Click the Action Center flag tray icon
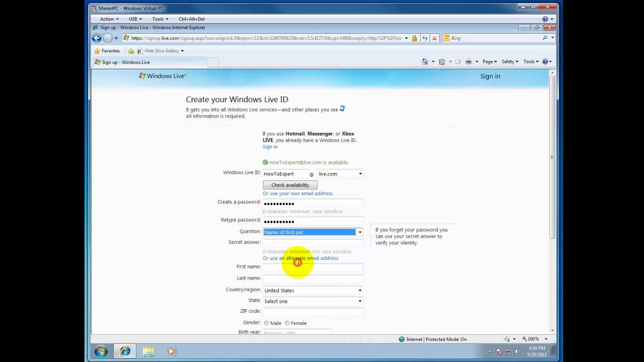Screen dimensions: 644x362 [500, 351]
